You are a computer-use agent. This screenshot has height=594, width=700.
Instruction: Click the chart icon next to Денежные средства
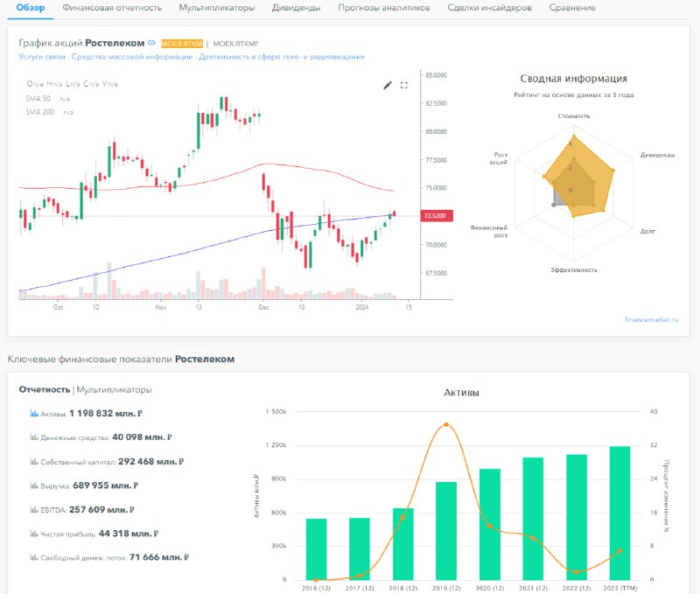coord(34,437)
